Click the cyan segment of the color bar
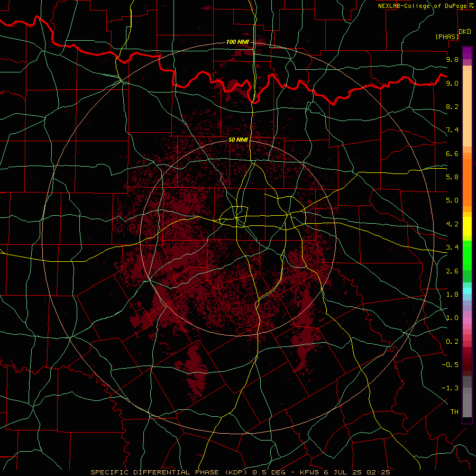This screenshot has width=476, height=476. (x=467, y=290)
